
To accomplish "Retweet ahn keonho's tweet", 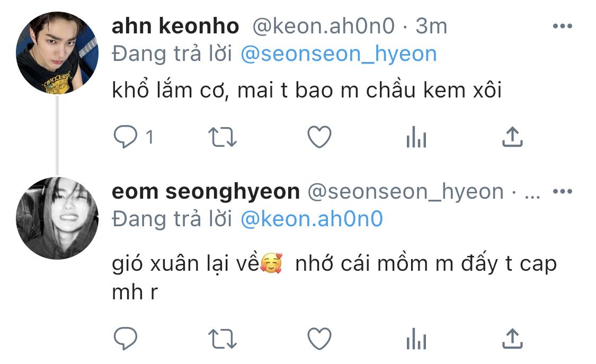I will click(x=223, y=138).
